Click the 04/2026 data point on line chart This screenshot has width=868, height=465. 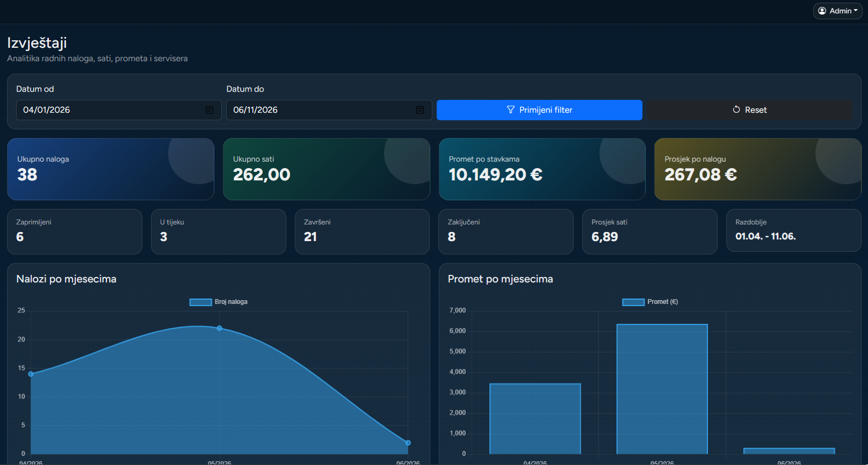(x=31, y=374)
